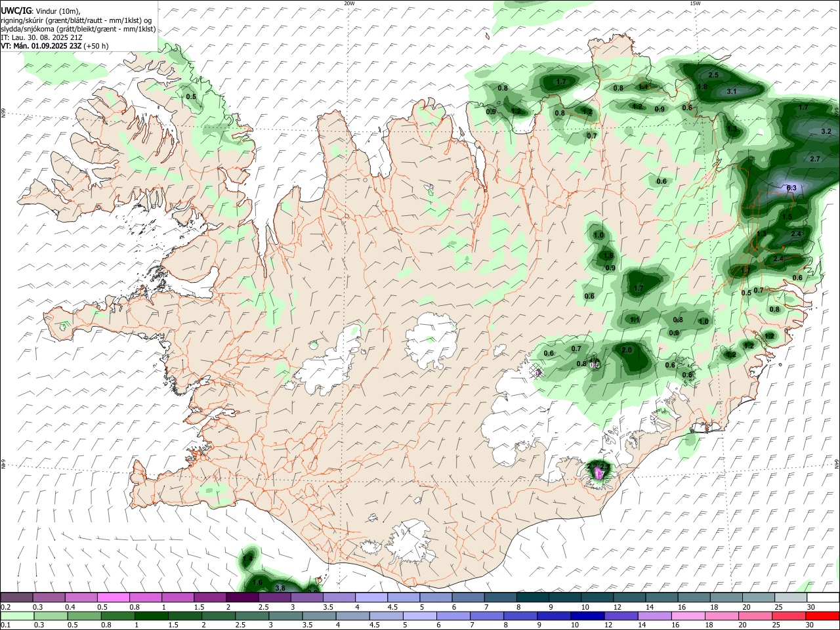The height and width of the screenshot is (630, 840).
Task: Click the '20W' longitude label
Action: pos(349,3)
